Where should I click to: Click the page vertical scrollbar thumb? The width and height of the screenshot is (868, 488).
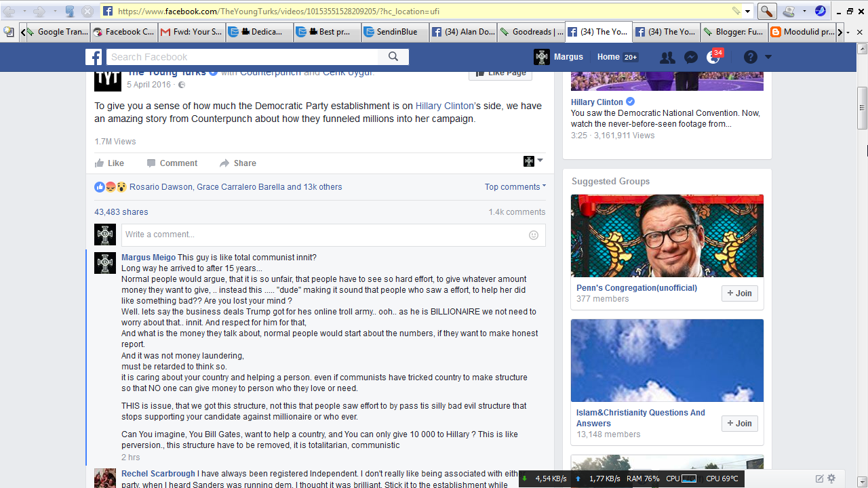coord(863,108)
